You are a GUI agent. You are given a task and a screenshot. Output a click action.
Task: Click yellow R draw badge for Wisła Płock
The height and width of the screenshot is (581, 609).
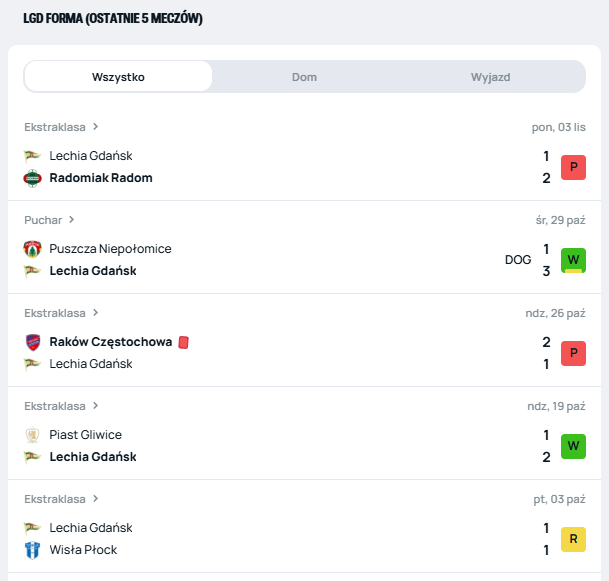(x=573, y=539)
